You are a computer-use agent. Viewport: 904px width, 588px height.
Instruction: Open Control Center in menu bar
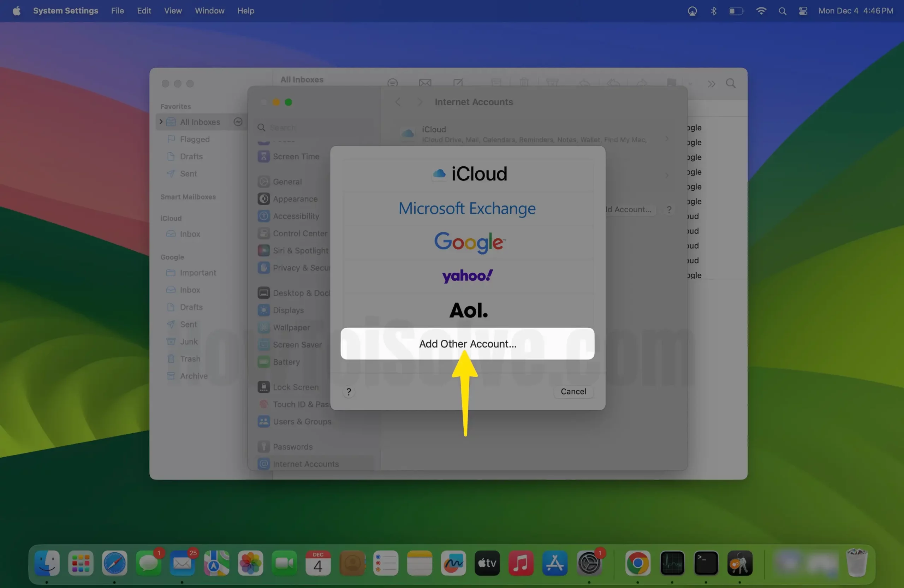[x=803, y=11]
